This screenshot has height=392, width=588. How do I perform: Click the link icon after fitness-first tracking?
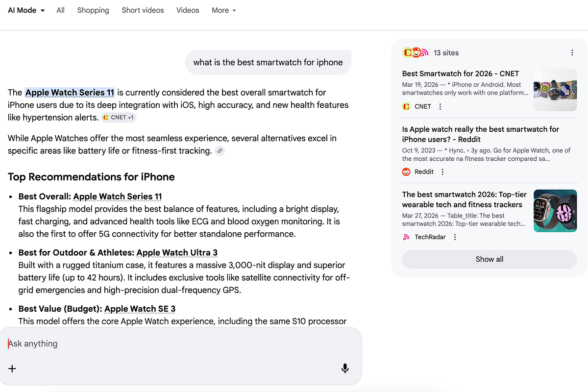pos(220,151)
